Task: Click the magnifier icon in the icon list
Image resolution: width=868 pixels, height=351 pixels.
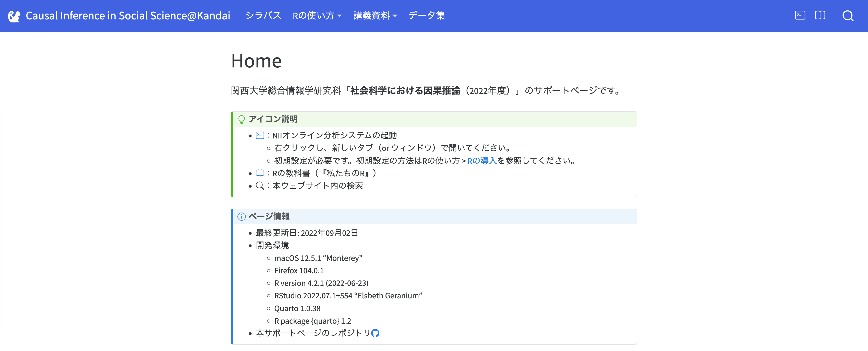Action: [x=259, y=186]
